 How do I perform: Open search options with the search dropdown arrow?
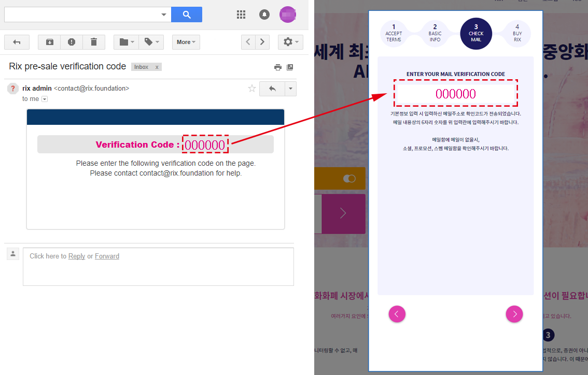164,15
